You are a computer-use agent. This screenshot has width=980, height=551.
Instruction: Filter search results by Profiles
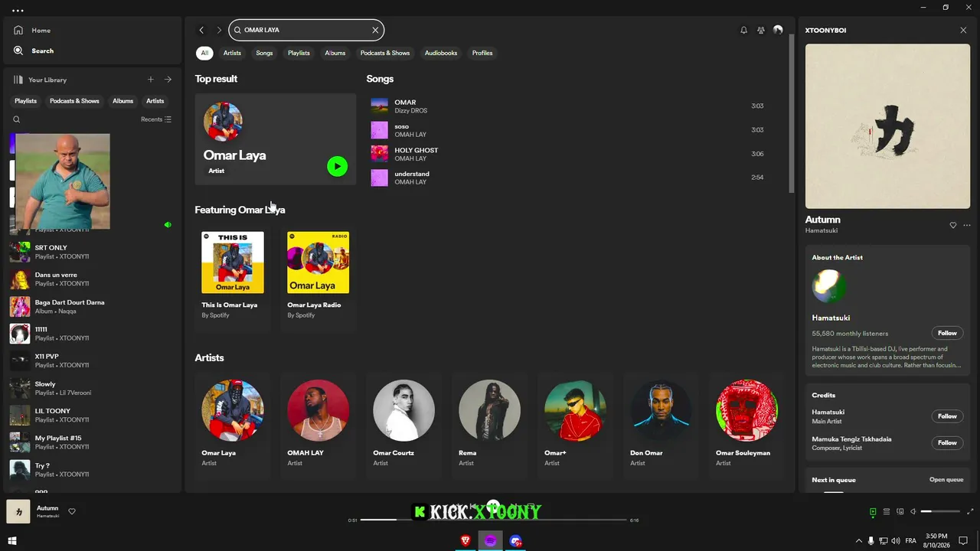point(482,53)
